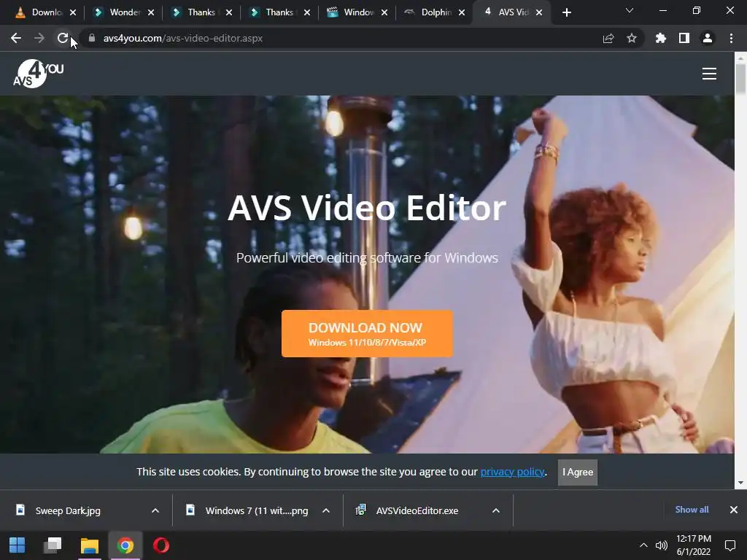The height and width of the screenshot is (560, 747).
Task: Click the Chrome taskbar icon
Action: pyautogui.click(x=125, y=545)
